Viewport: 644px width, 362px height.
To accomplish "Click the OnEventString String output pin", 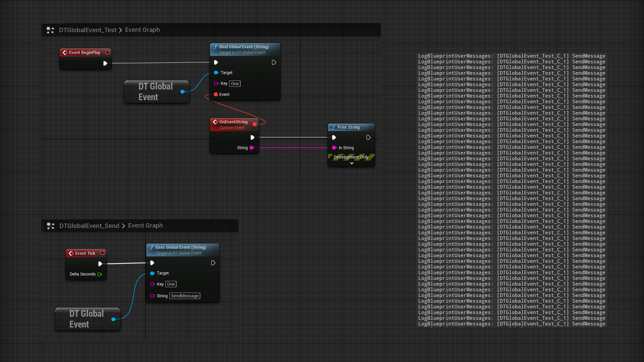I will click(x=252, y=148).
